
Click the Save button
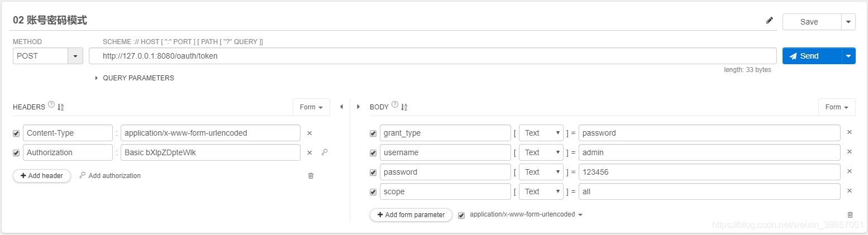pyautogui.click(x=812, y=22)
